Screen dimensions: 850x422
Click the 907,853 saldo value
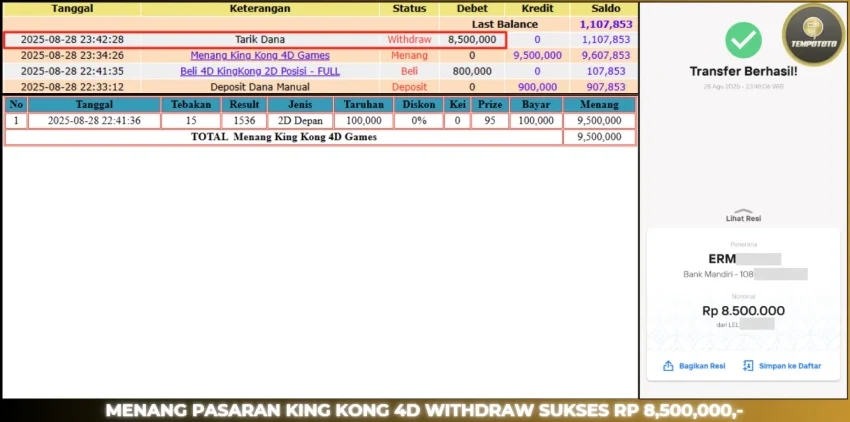tap(609, 87)
